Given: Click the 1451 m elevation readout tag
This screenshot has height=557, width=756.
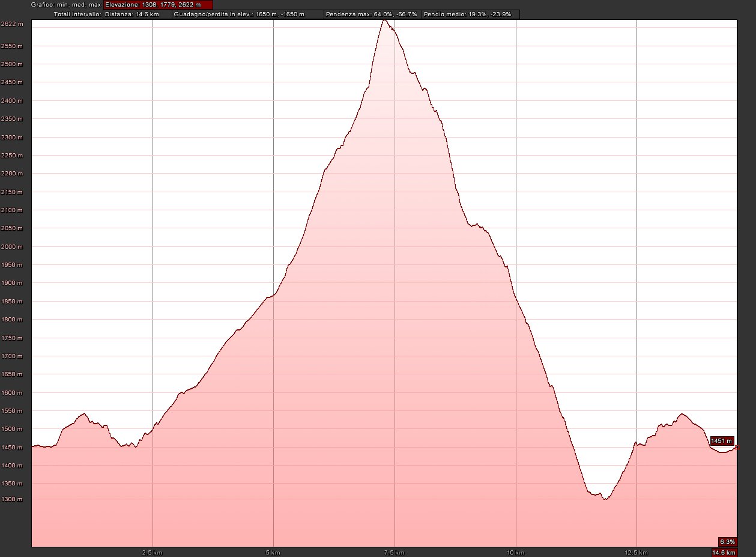Looking at the screenshot, I should pos(722,441).
